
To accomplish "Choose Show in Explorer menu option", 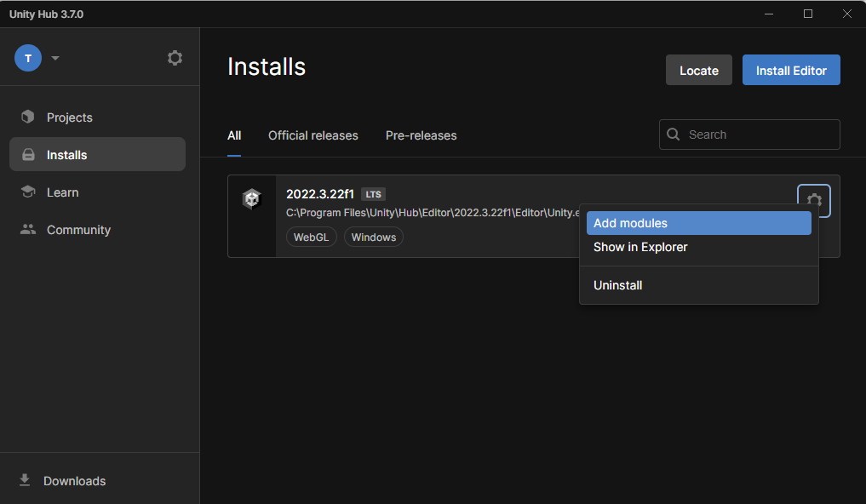I will click(640, 247).
